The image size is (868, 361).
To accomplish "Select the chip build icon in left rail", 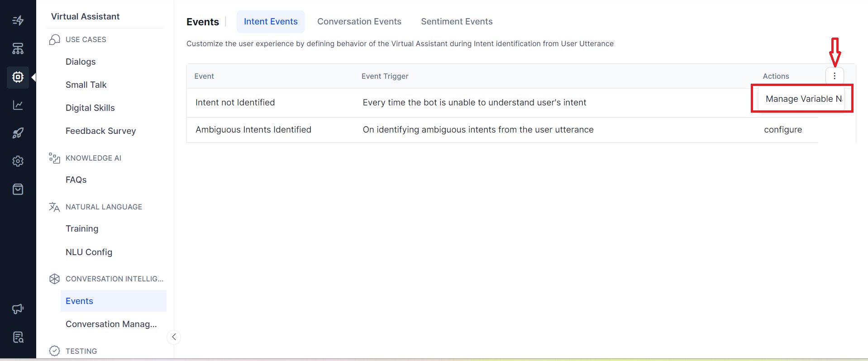I will pyautogui.click(x=18, y=77).
